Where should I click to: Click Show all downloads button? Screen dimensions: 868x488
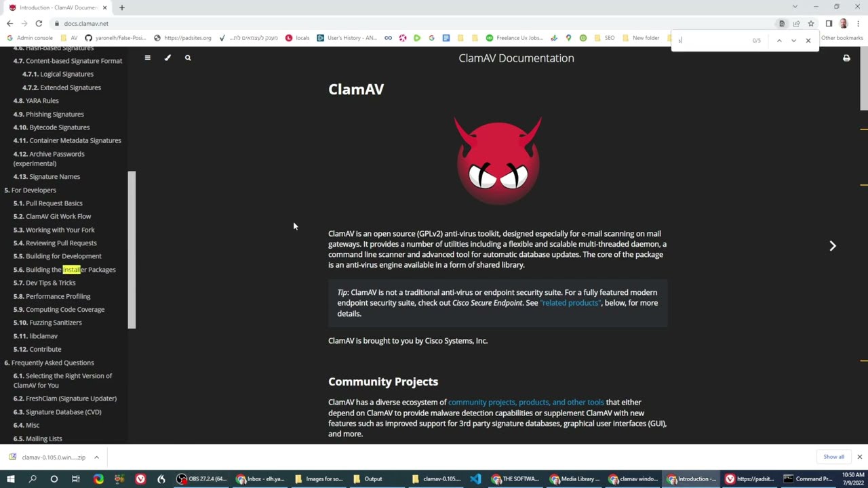[x=833, y=457]
